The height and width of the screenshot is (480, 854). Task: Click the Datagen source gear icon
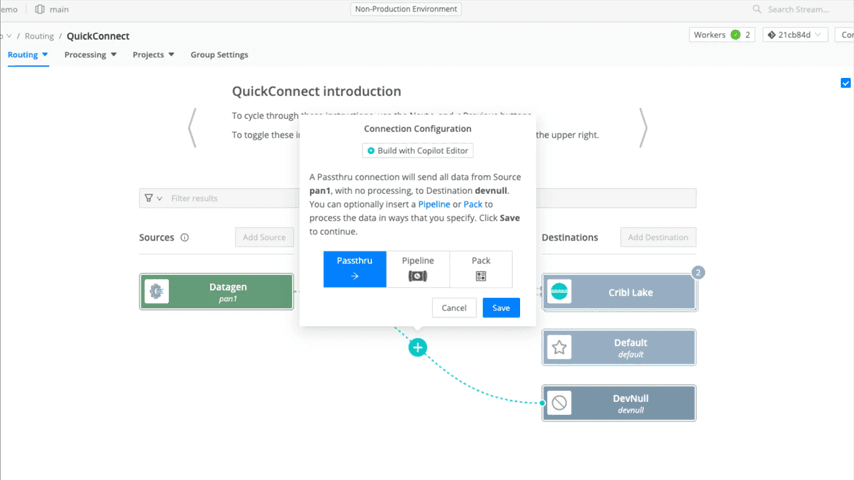(x=156, y=291)
